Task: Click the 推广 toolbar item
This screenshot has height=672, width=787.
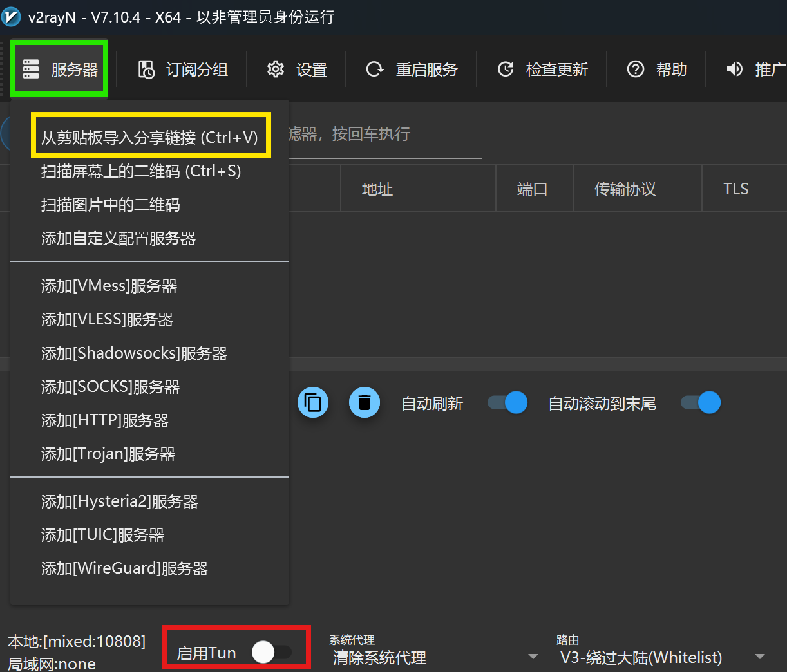Action: 756,70
